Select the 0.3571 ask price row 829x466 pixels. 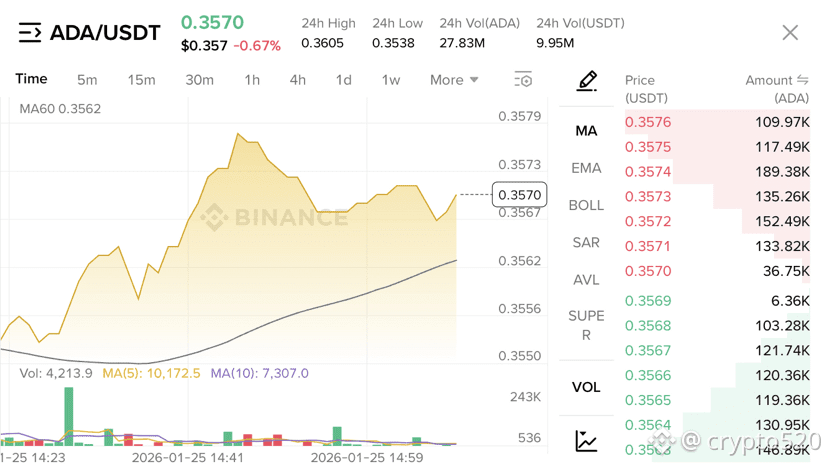[717, 246]
